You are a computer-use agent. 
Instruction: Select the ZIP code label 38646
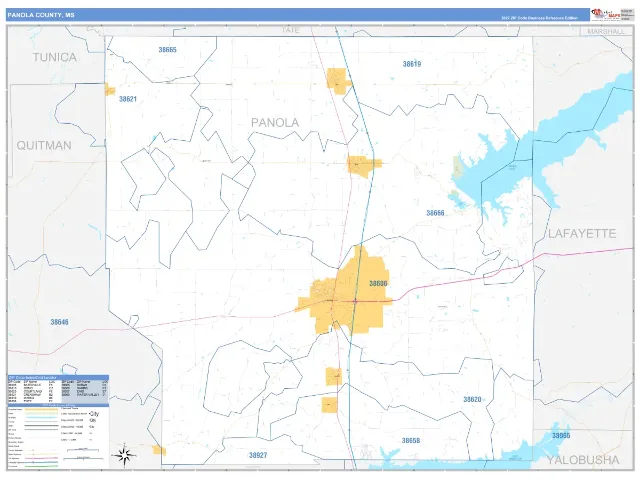tap(60, 322)
